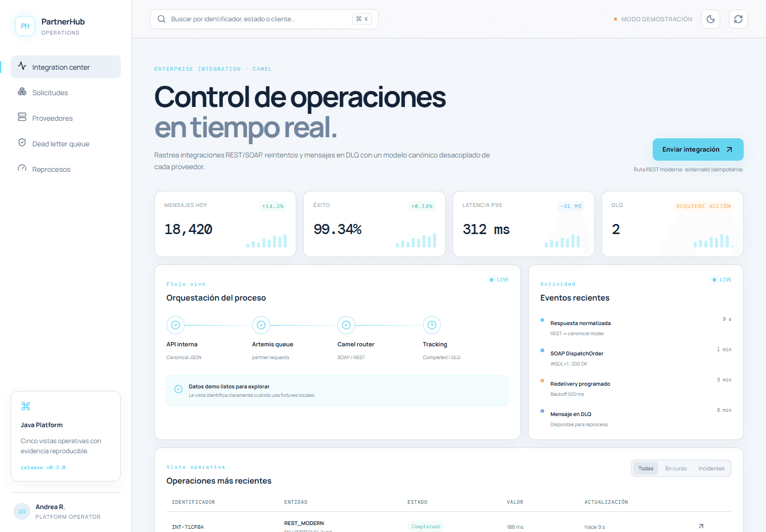766x532 pixels.
Task: Open the Éxito 99.34% metric card
Action: click(374, 224)
